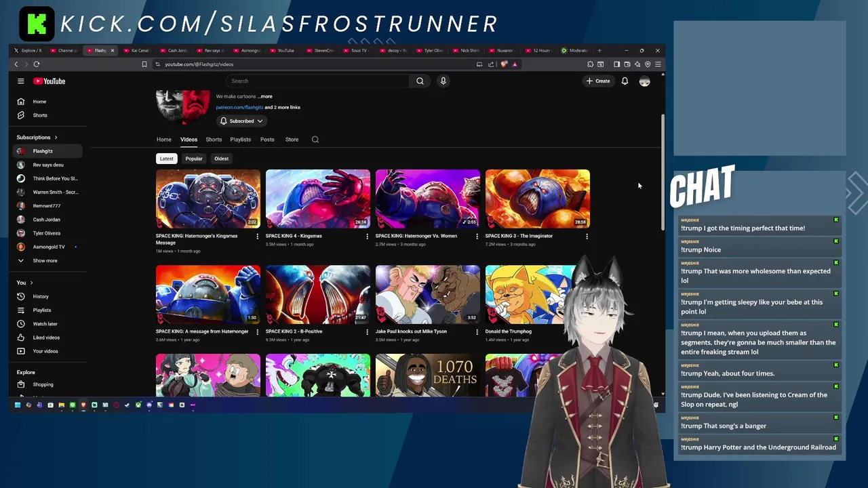Open Shopping under Explore

(x=47, y=384)
